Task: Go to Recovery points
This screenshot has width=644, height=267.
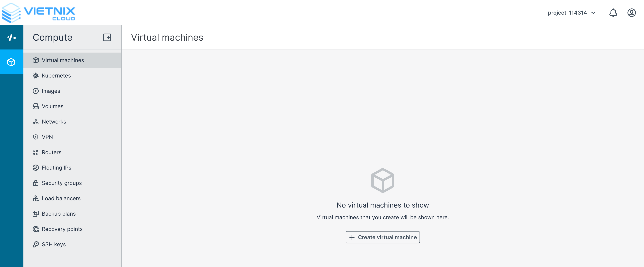Action: coord(62,229)
